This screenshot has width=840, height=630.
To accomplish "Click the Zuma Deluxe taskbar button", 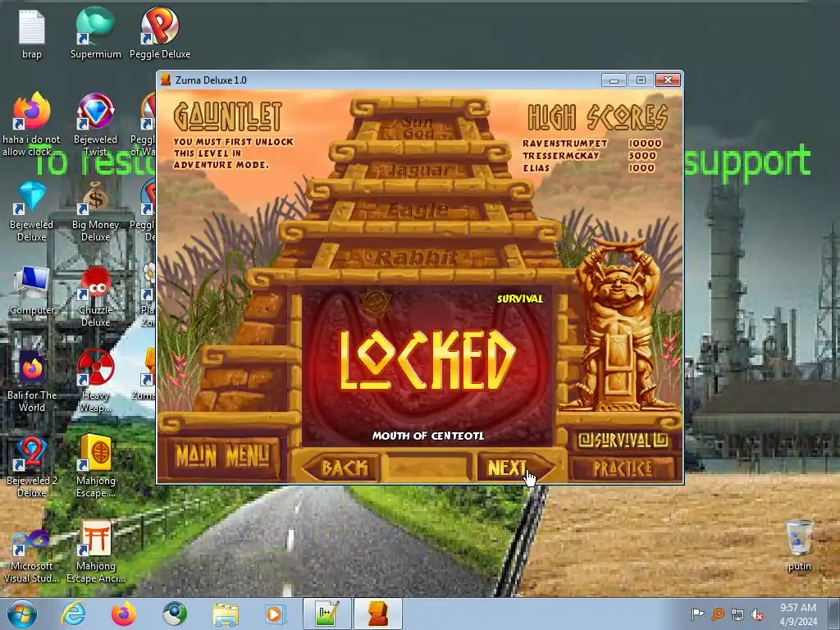I will [377, 614].
